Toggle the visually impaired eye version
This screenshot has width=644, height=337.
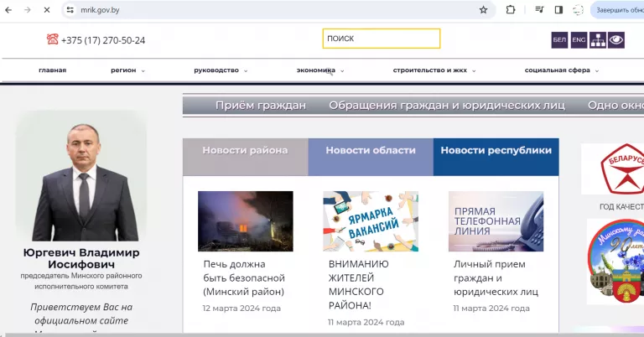[617, 39]
